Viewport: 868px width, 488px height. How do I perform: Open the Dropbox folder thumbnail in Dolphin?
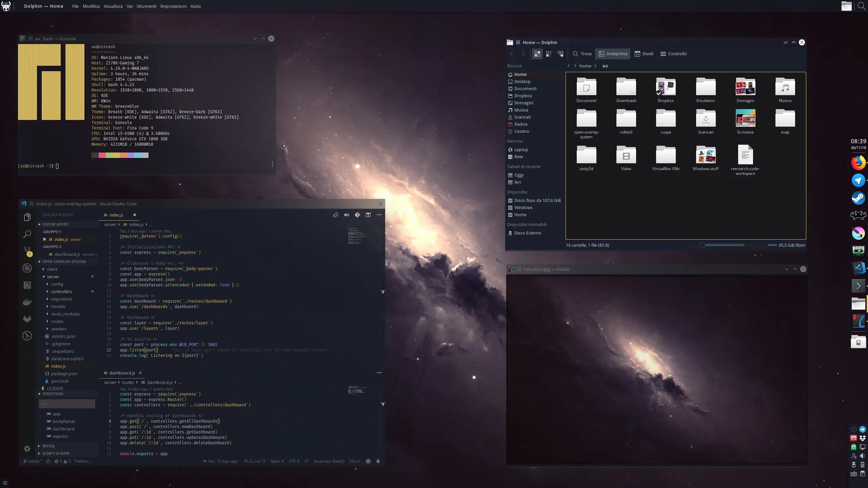666,87
